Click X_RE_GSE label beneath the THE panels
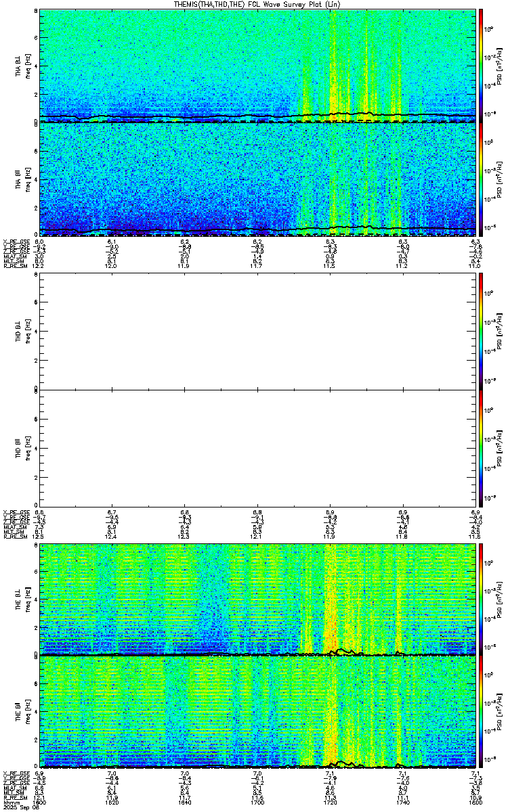The width and height of the screenshot is (508, 812). (15, 773)
